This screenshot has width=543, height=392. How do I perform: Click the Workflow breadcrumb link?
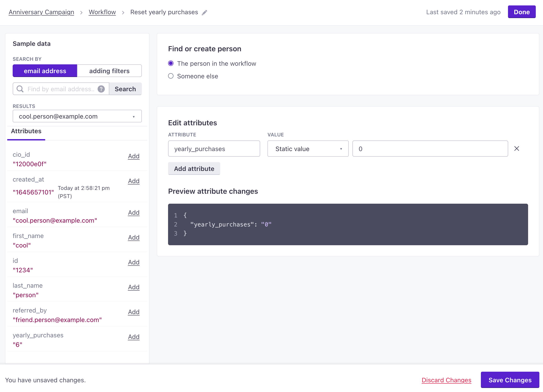(102, 12)
